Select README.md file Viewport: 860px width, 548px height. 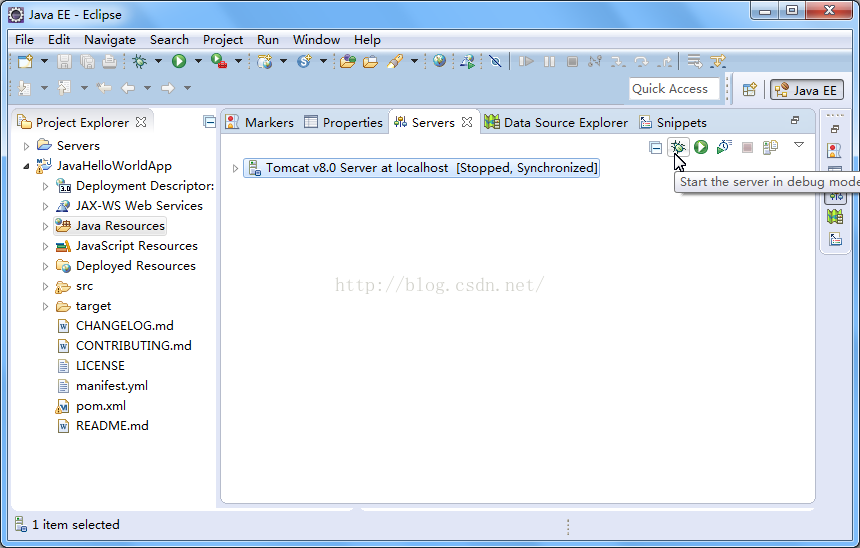pyautogui.click(x=103, y=426)
